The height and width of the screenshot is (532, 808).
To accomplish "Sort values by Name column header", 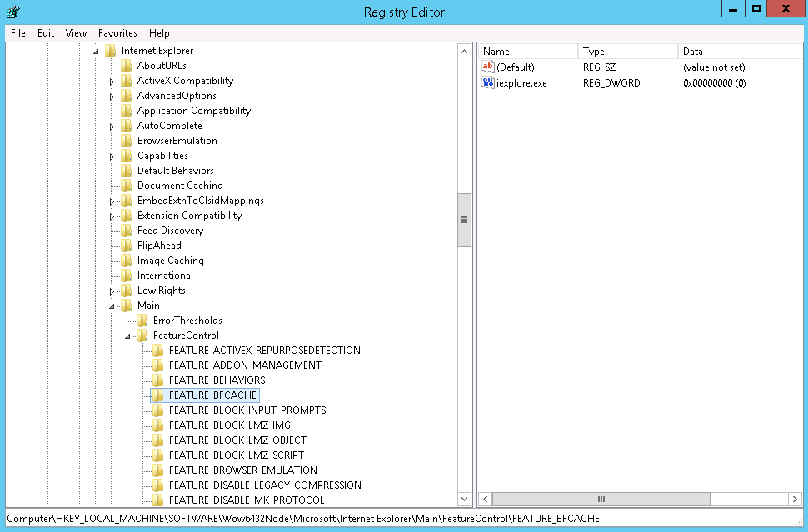I will coord(527,51).
